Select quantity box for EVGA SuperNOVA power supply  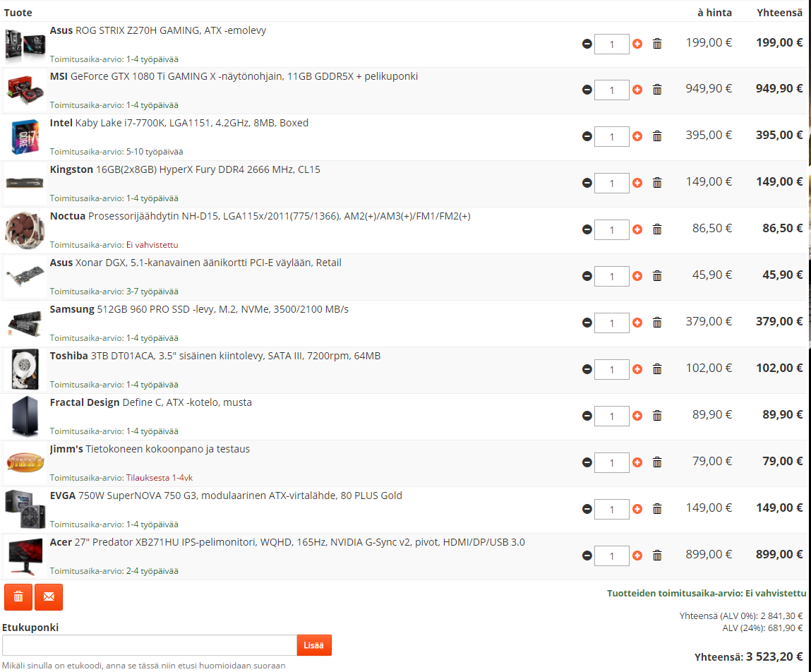(611, 509)
